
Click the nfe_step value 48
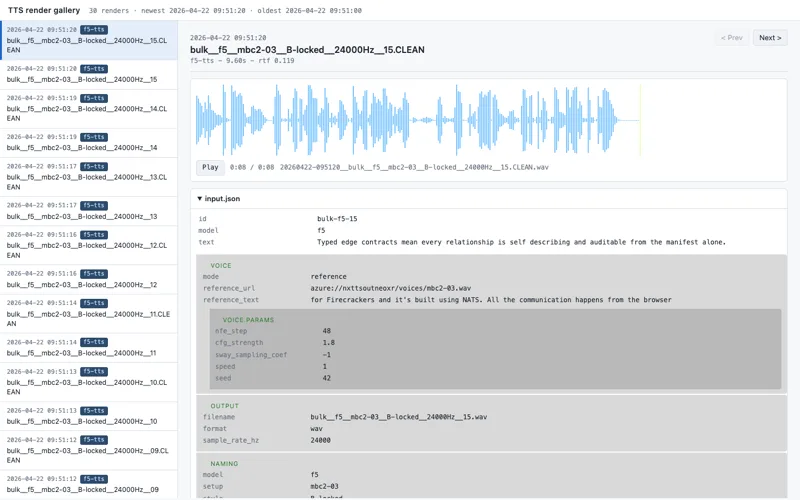coord(327,331)
